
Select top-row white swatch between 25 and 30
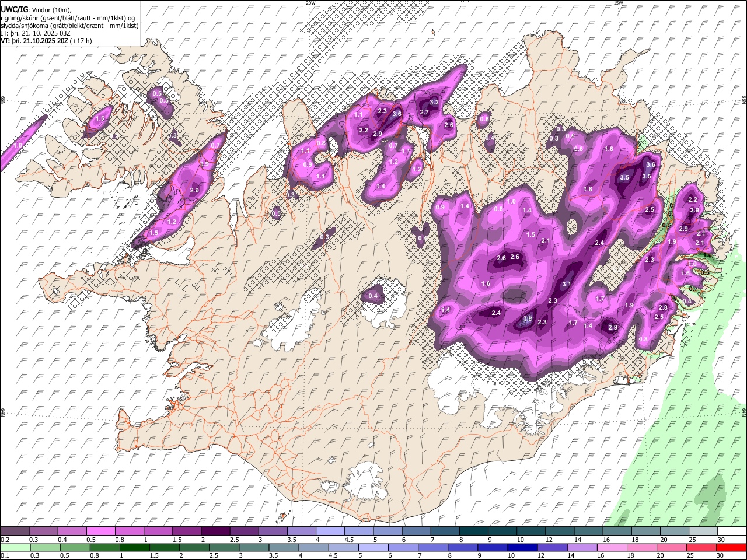704,531
